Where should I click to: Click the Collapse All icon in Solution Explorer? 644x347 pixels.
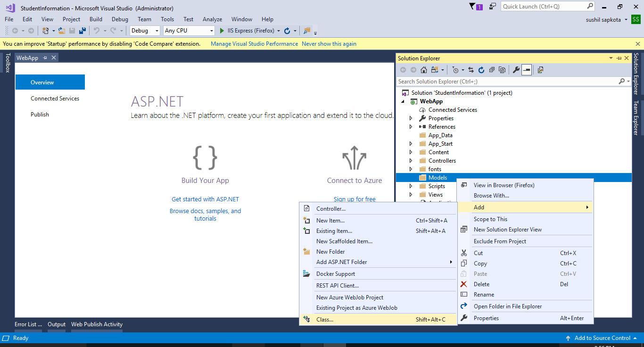492,70
